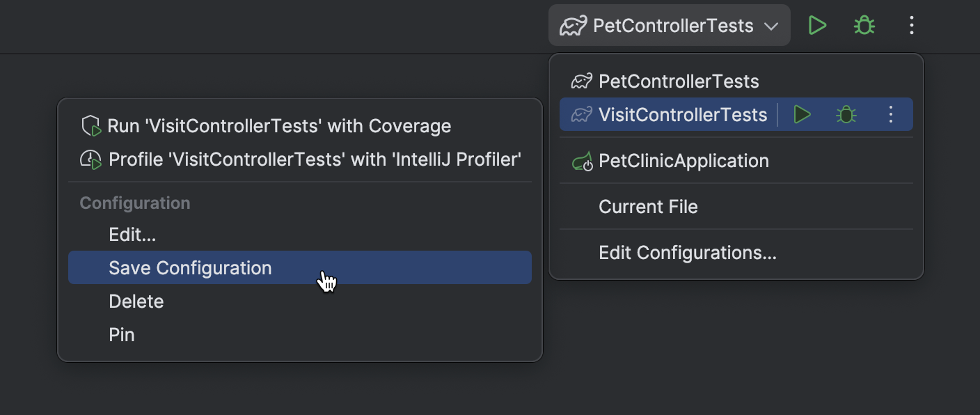
Task: Click the Spring Boot icon beside PetClinicApplication
Action: [582, 162]
